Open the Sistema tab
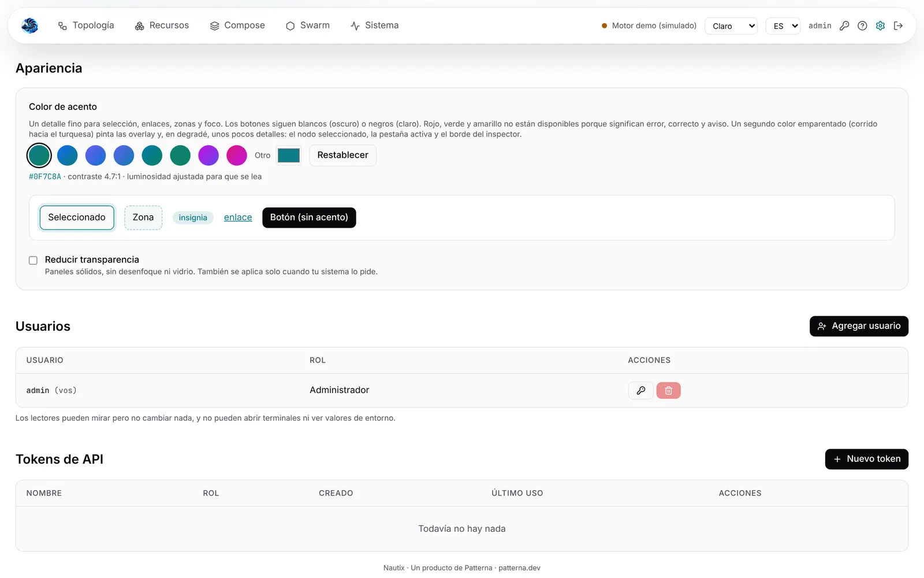 374,25
